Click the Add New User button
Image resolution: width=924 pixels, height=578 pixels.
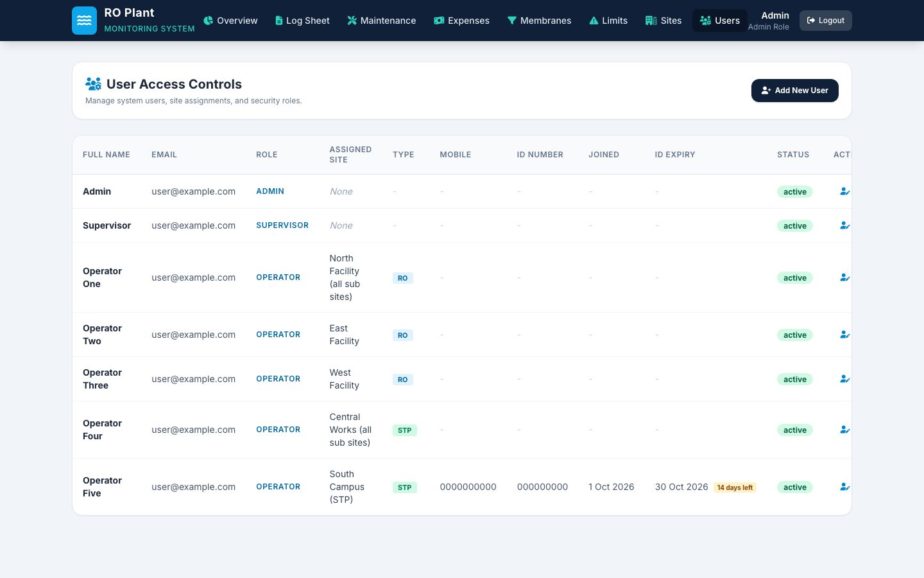pos(795,91)
